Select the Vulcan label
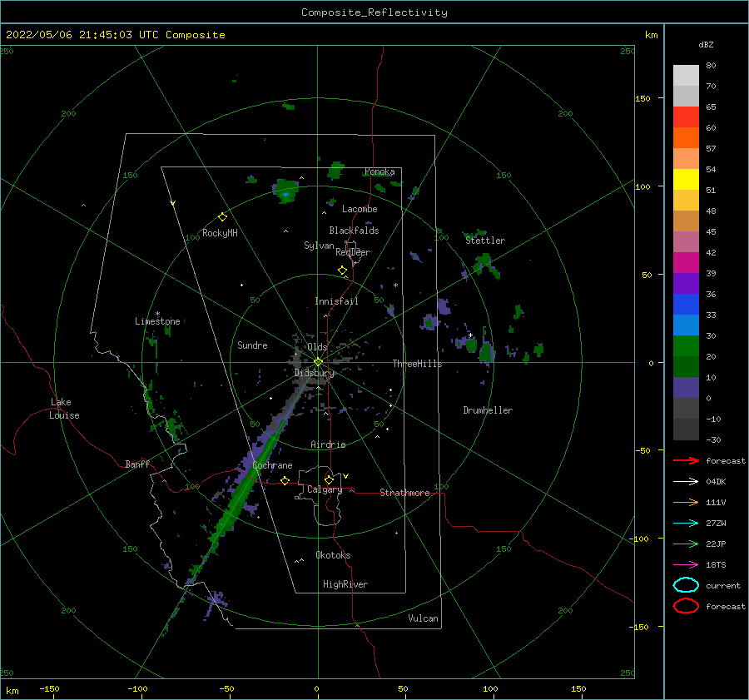The width and height of the screenshot is (749, 700). pyautogui.click(x=424, y=618)
